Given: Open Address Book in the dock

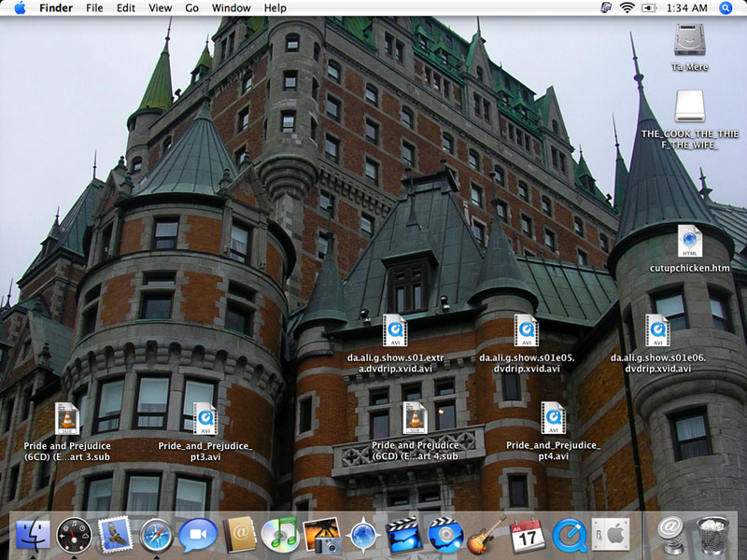Looking at the screenshot, I should coord(239,536).
